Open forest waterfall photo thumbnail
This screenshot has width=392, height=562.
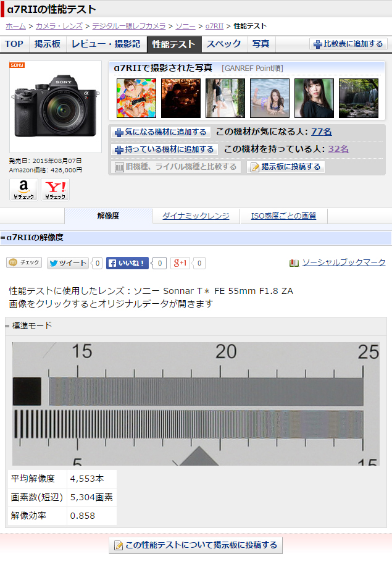click(x=359, y=98)
